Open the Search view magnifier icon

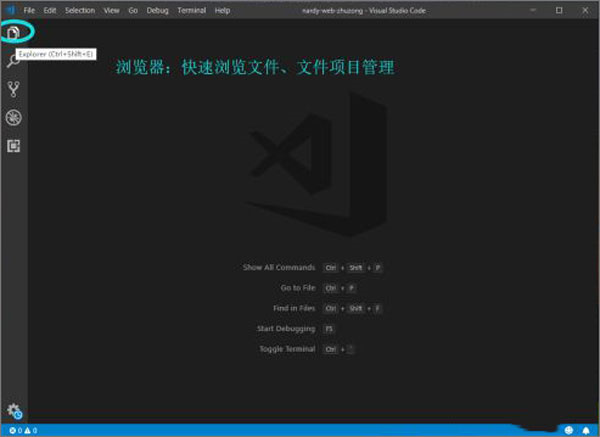click(x=13, y=60)
